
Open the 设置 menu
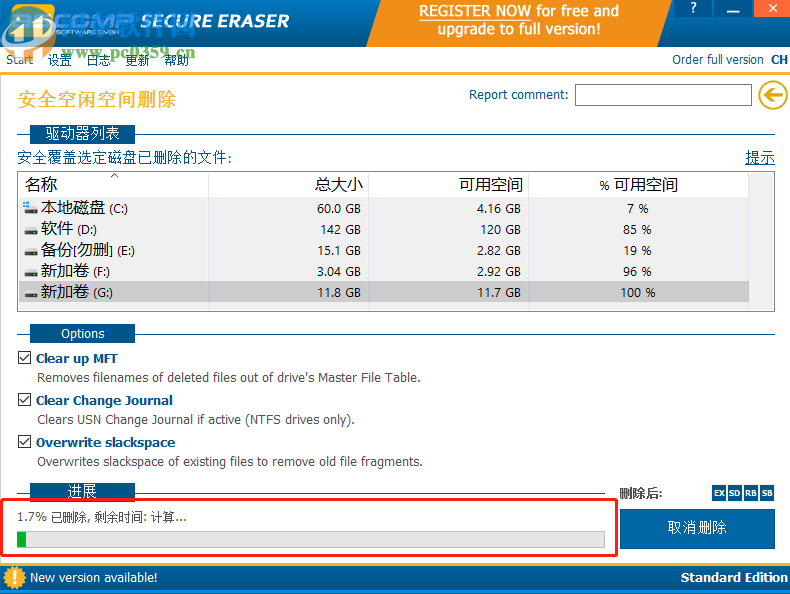[59, 60]
